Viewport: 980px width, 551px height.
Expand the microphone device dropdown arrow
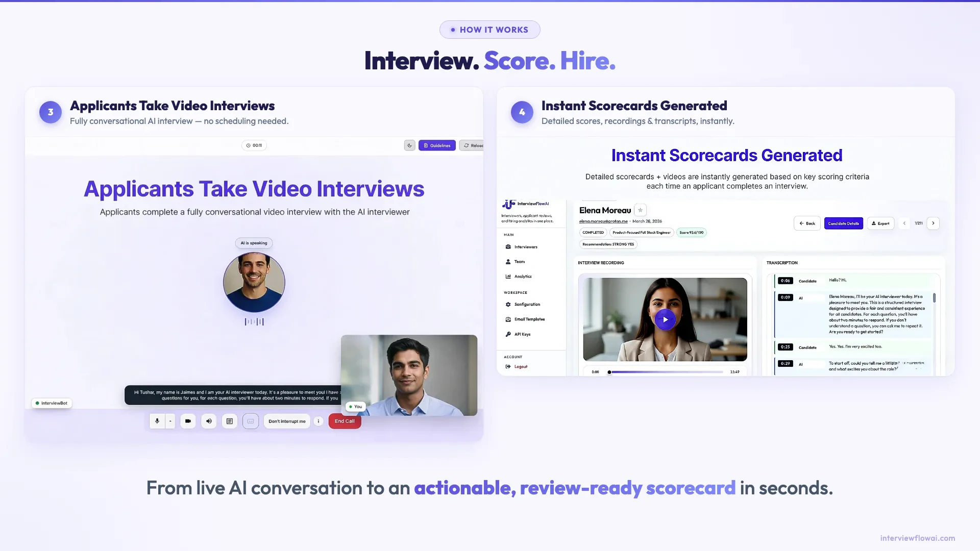pyautogui.click(x=170, y=421)
